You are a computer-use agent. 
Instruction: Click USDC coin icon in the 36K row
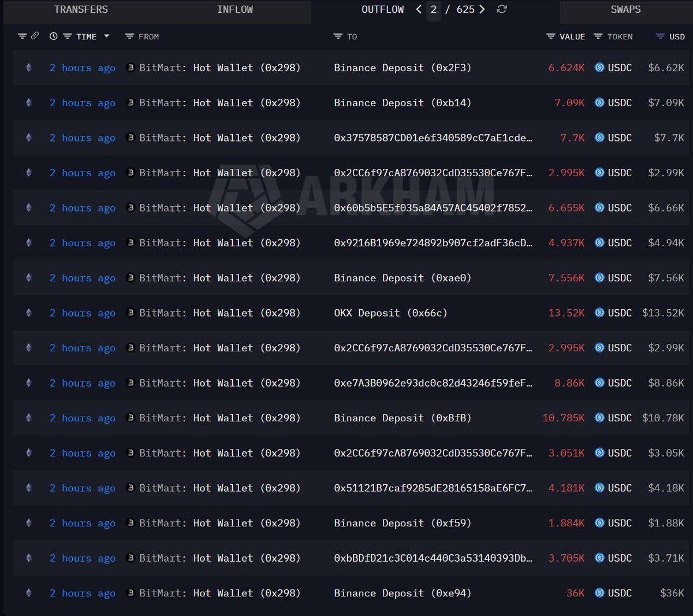tap(599, 593)
